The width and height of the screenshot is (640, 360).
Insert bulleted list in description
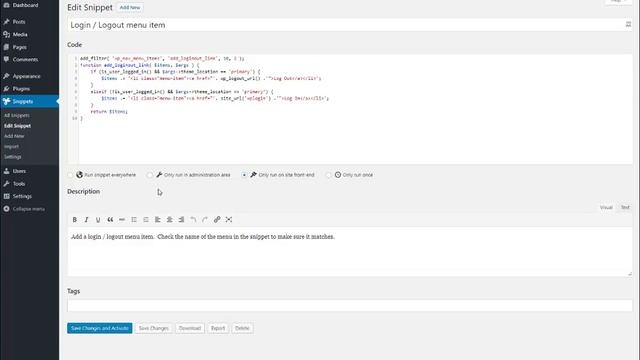pos(134,220)
